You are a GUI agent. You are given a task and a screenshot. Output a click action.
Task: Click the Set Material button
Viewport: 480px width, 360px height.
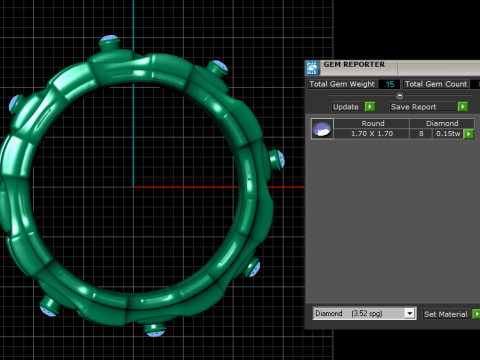click(x=446, y=314)
